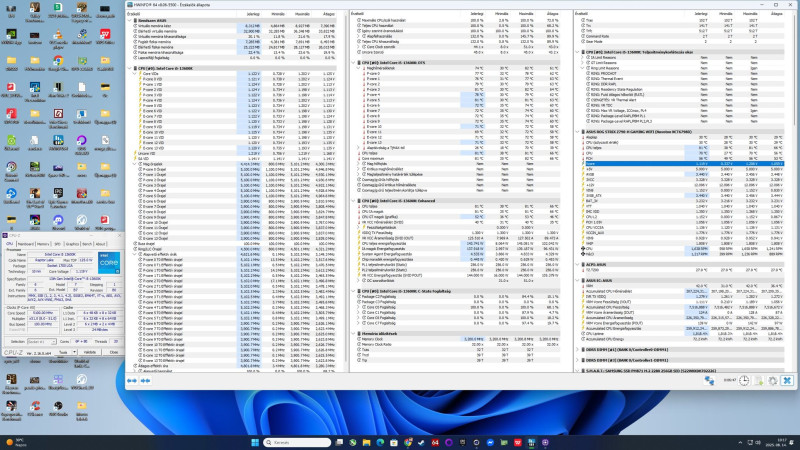Collapse the CPU [#0] Intel Core i5-13600K group in left panel
Viewport: 800px width, 450px height.
tap(130, 68)
